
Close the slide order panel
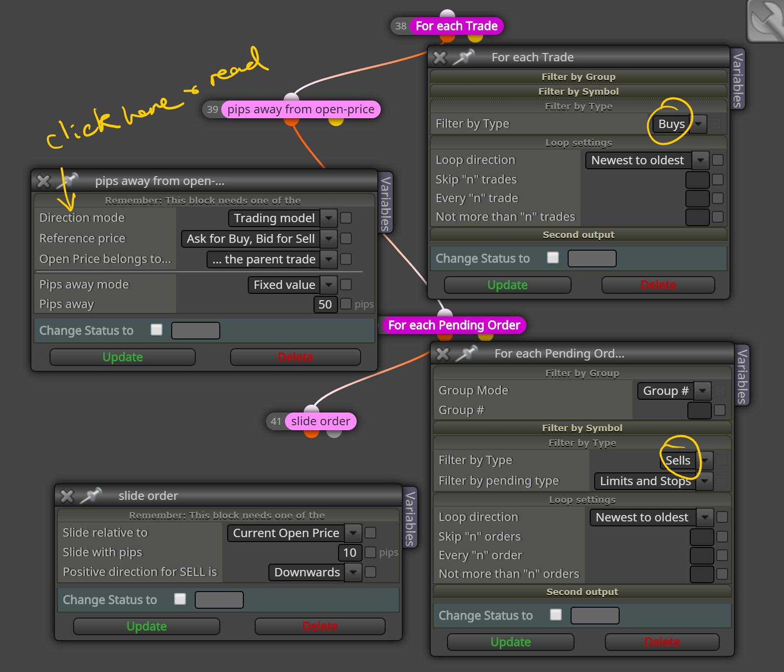(x=67, y=496)
